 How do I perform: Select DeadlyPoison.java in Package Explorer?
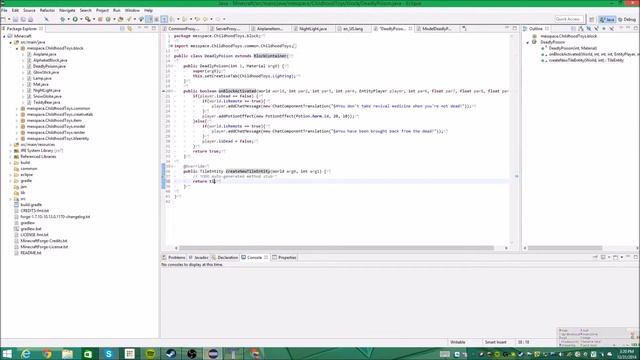pyautogui.click(x=49, y=66)
